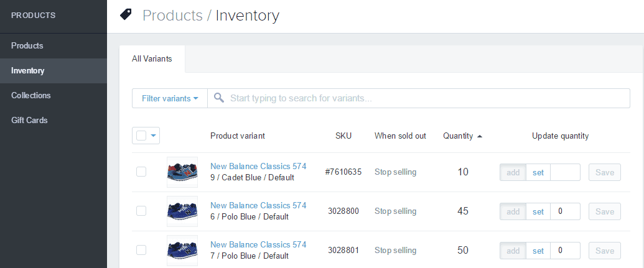Open New Balance Classics 574 size 6 link
Viewport: 644px width, 268px height.
(258, 205)
